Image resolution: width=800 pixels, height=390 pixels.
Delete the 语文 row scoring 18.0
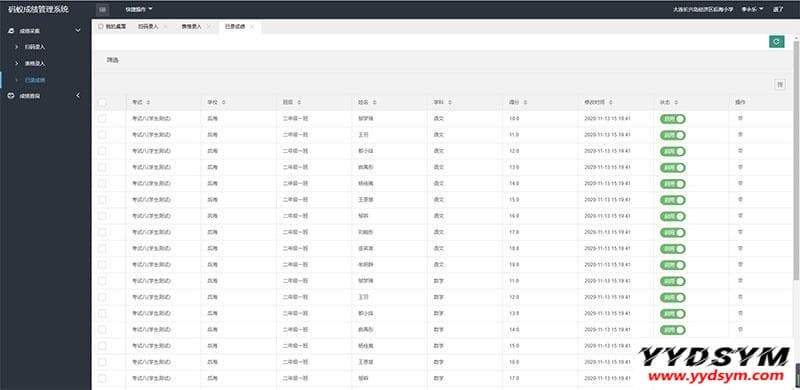click(x=740, y=249)
